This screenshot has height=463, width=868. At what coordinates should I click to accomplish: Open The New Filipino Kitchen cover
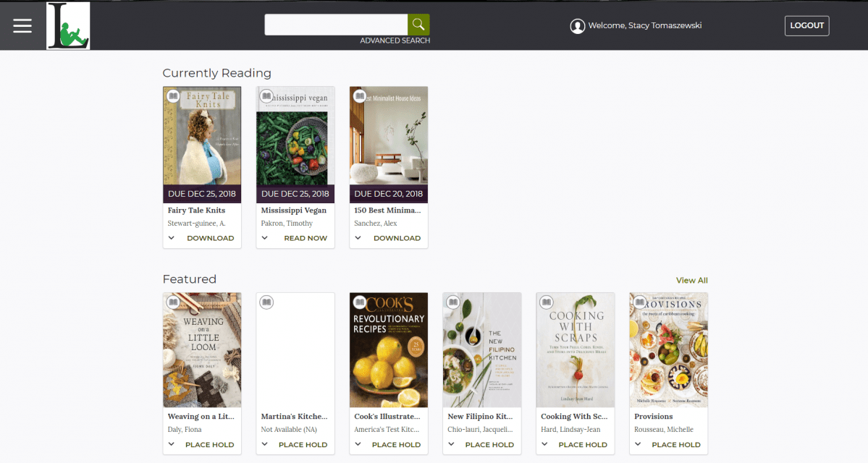point(482,350)
